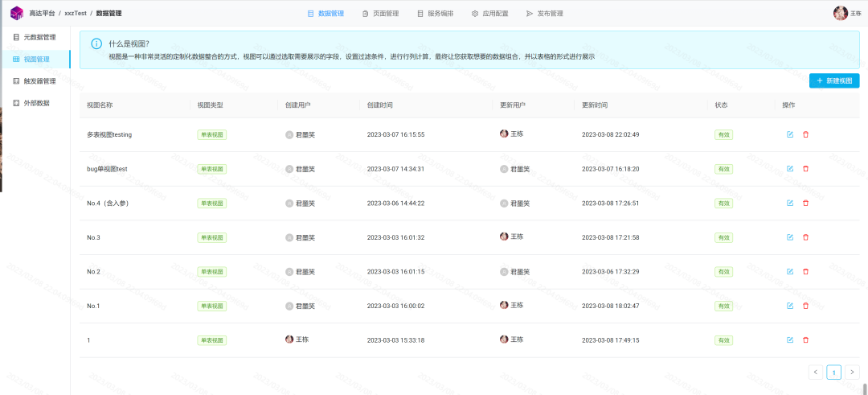Select 元数据管理 in the sidebar

(35, 38)
